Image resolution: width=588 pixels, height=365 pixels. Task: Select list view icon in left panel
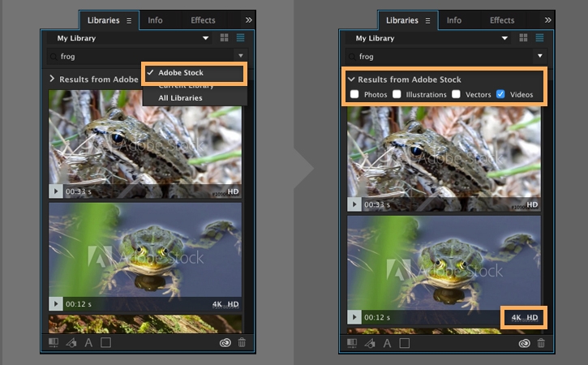[240, 37]
